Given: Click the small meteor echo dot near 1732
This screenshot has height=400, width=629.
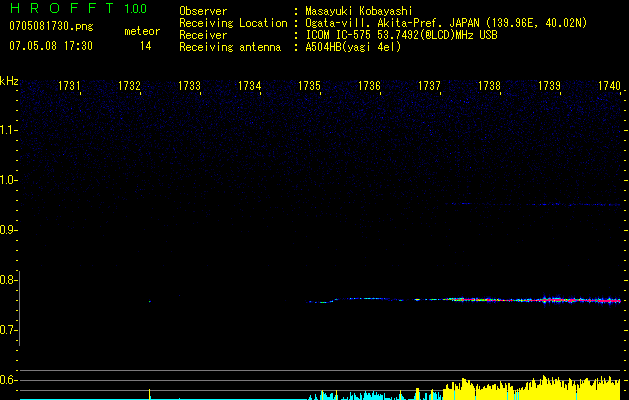Looking at the screenshot, I should 150,301.
